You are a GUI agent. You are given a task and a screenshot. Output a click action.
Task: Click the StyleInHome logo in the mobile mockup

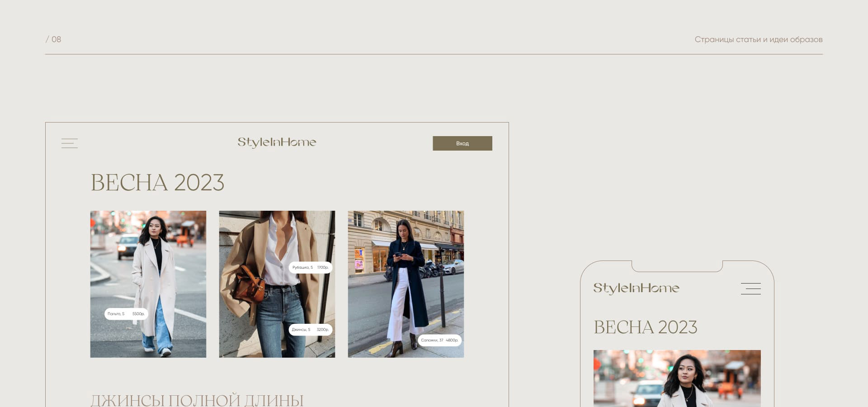[636, 288]
